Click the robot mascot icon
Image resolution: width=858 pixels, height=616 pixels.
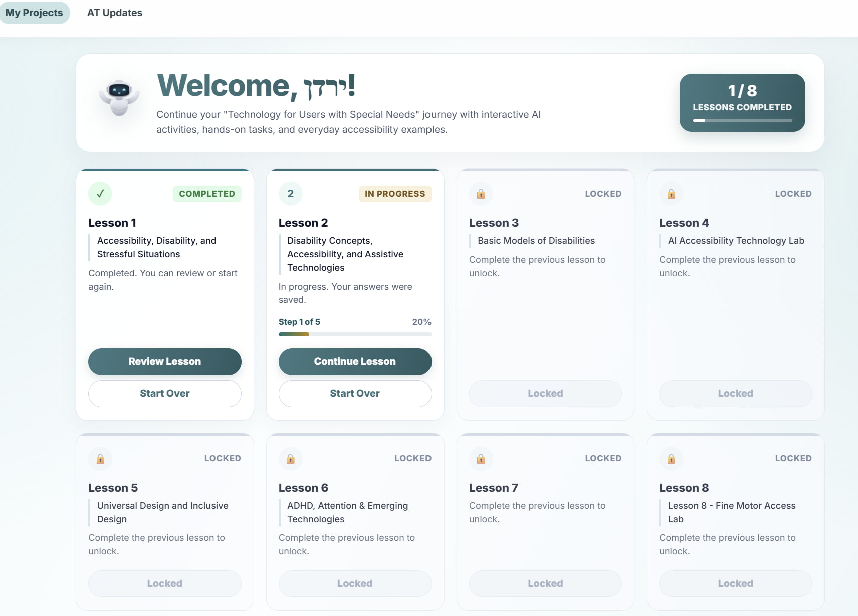pyautogui.click(x=119, y=98)
